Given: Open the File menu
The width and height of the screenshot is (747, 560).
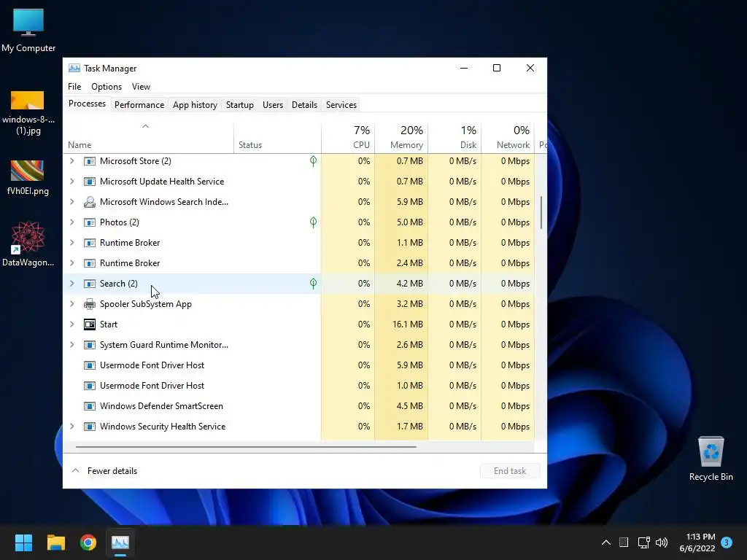Looking at the screenshot, I should tap(74, 87).
